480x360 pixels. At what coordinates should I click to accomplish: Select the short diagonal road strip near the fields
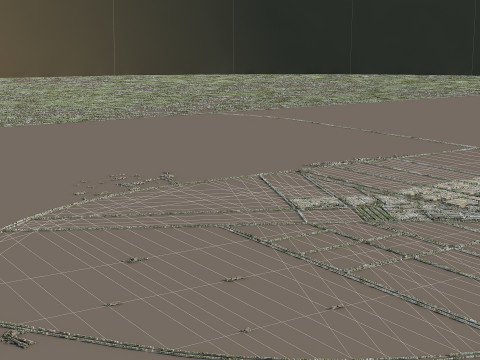point(283,198)
